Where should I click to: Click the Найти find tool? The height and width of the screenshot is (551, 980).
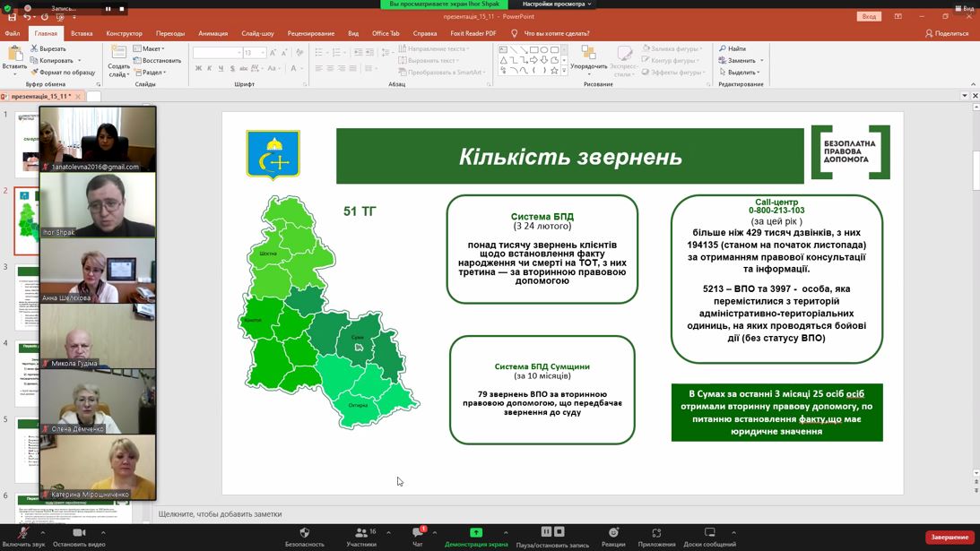pos(732,49)
